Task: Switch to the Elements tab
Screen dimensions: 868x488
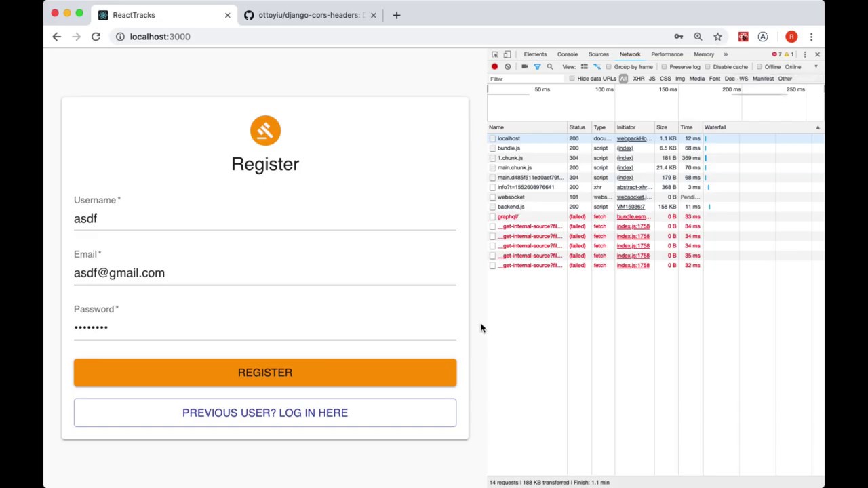Action: 535,54
